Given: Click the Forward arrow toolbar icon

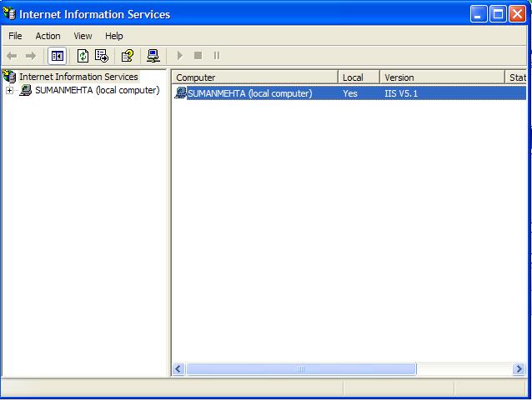Looking at the screenshot, I should (31, 56).
